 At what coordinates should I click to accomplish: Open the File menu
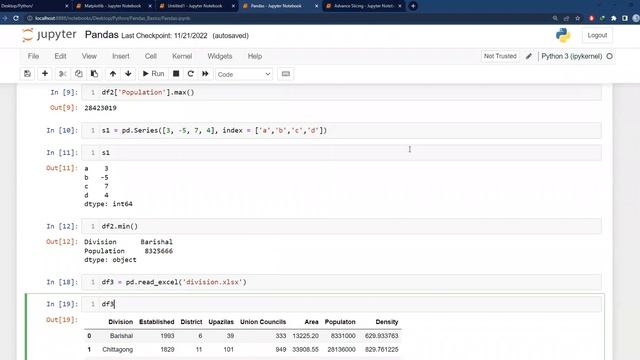33,56
